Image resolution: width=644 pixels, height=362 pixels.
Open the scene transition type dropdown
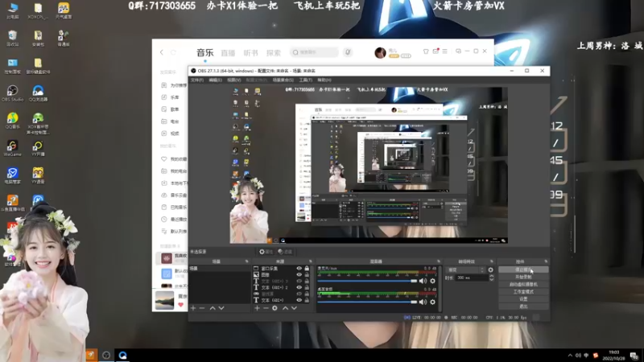tap(465, 270)
